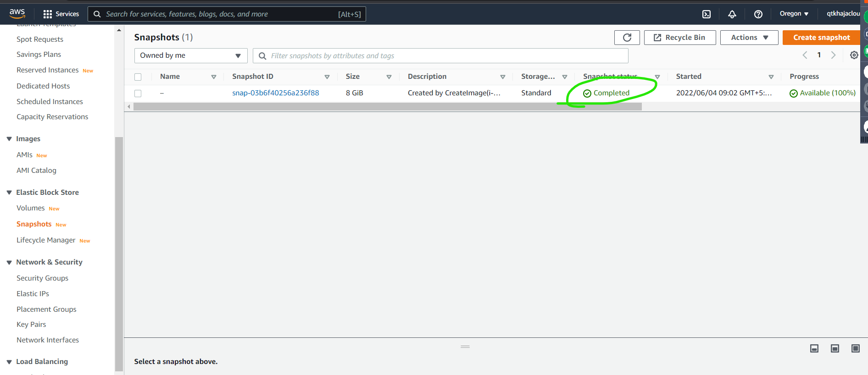Open table preferences gear icon

[854, 55]
